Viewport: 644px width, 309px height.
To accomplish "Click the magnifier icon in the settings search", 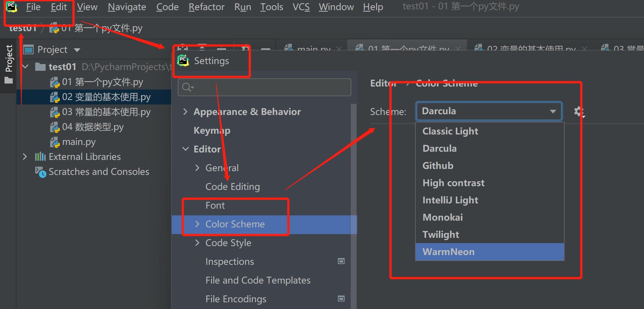I will (x=187, y=87).
